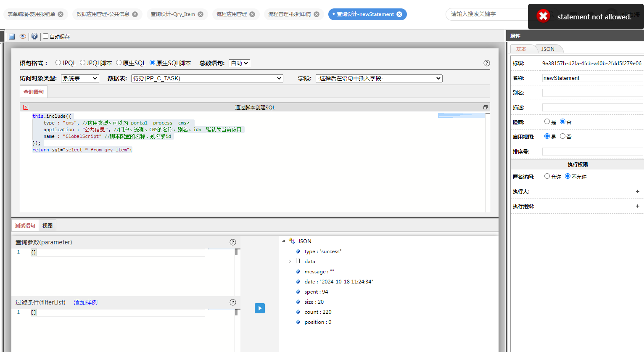The height and width of the screenshot is (352, 644).
Task: Click red collapse icon on script editor
Action: pos(26,107)
